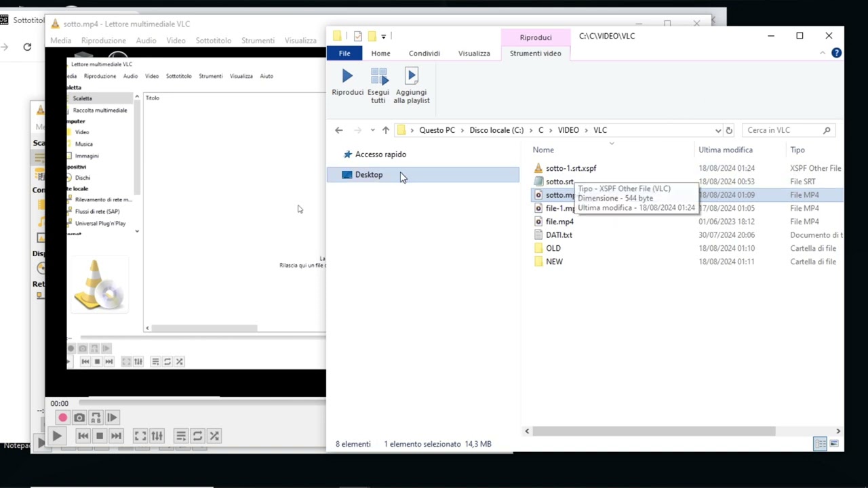Image resolution: width=868 pixels, height=488 pixels.
Task: Open the Video menu in VLC main window
Action: coord(176,41)
